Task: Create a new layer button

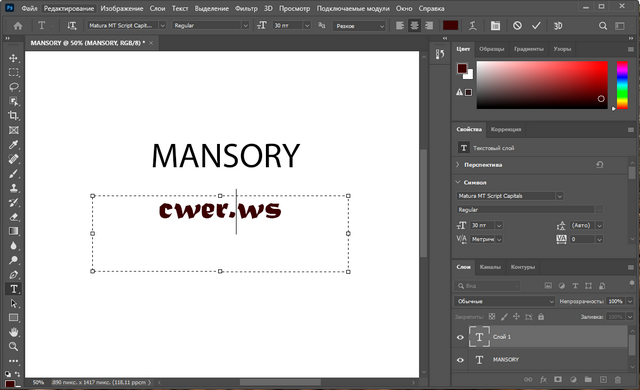Action: 603,379
